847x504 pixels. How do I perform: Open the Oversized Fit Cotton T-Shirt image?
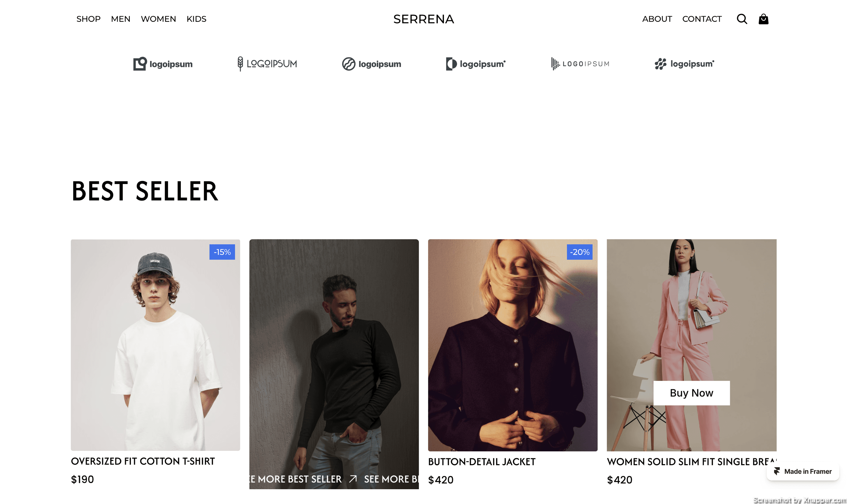(x=155, y=345)
